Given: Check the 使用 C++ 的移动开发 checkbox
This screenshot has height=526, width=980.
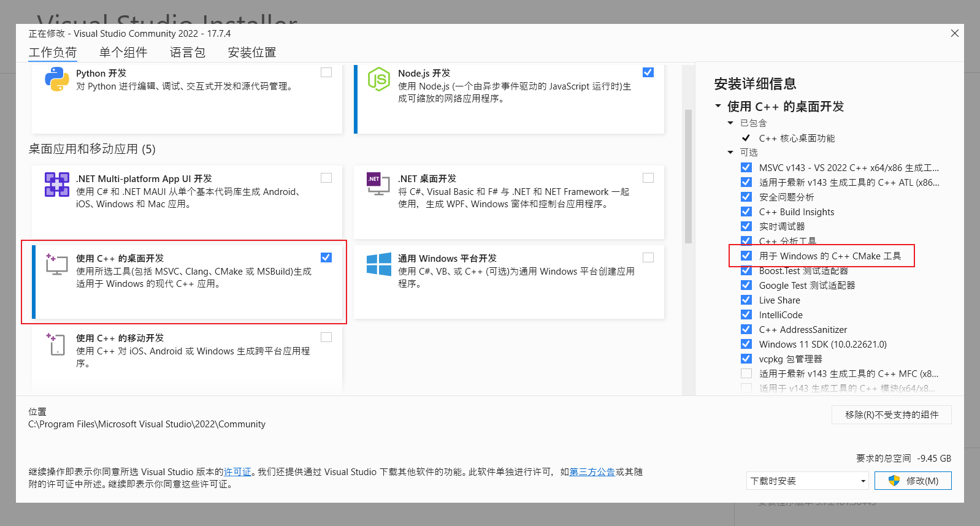Looking at the screenshot, I should [x=326, y=337].
